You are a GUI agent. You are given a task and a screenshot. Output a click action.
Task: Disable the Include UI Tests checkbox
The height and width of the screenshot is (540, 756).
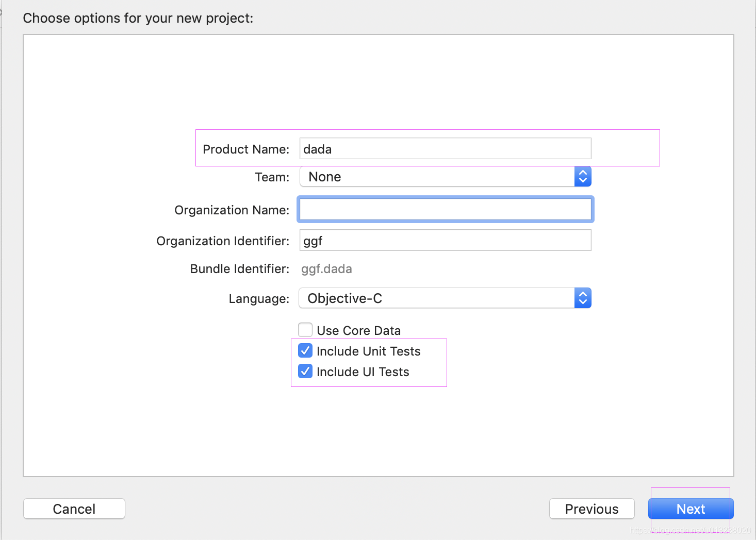point(305,372)
